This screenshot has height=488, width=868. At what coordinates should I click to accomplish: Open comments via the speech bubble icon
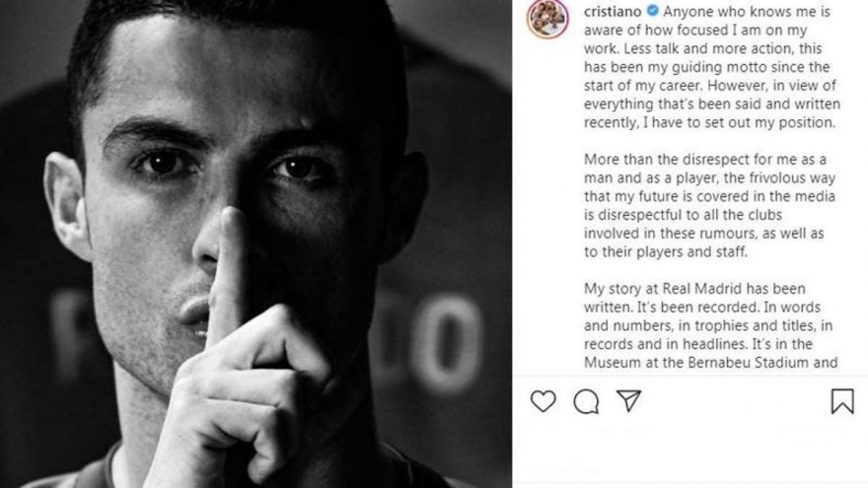(x=586, y=401)
